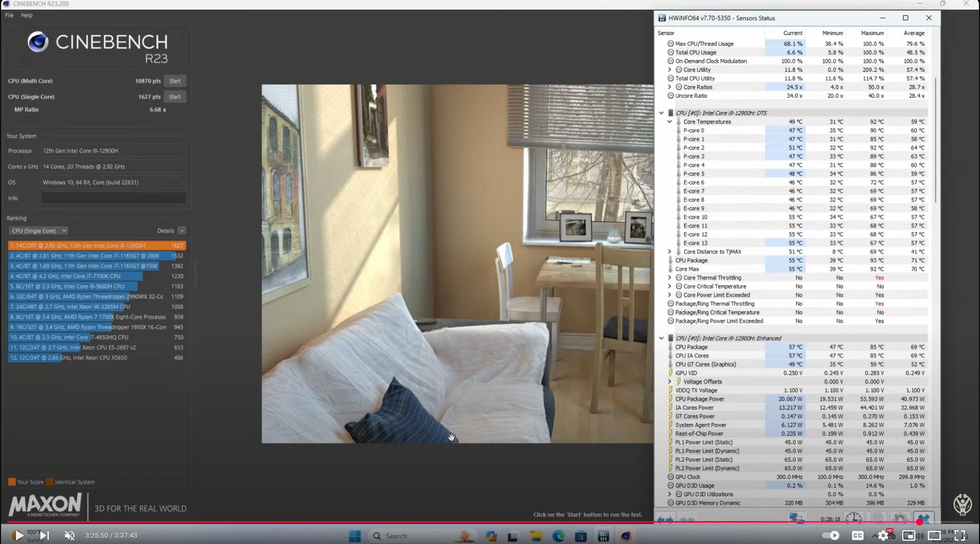
Task: Click the Minimum column header
Action: 826,33
